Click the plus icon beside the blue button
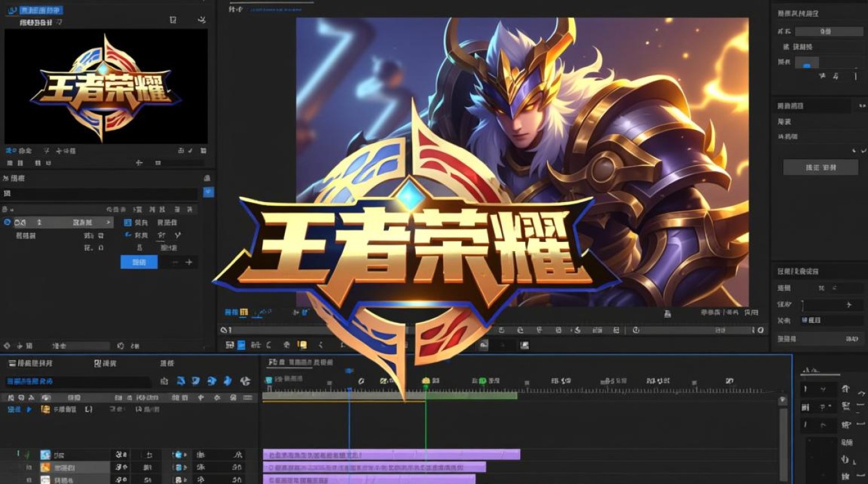Screen dimensions: 868x484 tap(189, 262)
